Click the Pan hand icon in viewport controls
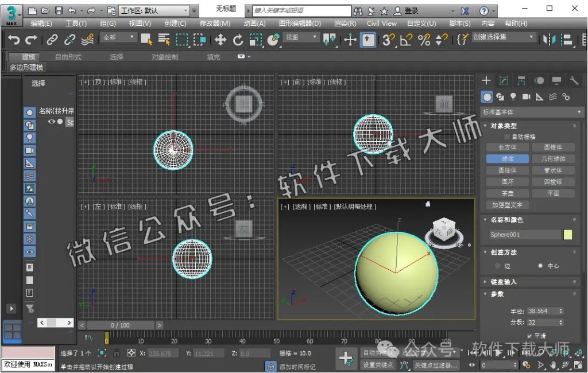The width and height of the screenshot is (588, 373). pyautogui.click(x=553, y=366)
